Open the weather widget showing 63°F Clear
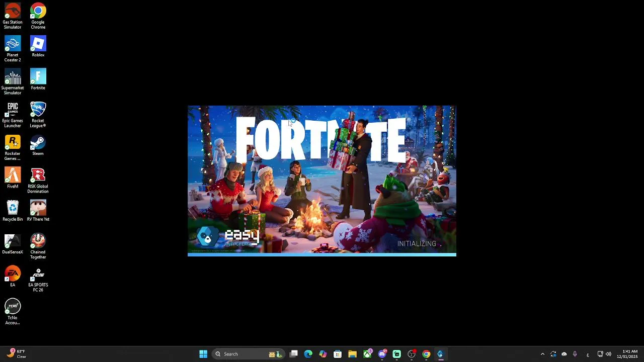This screenshot has height=362, width=644. [17, 354]
